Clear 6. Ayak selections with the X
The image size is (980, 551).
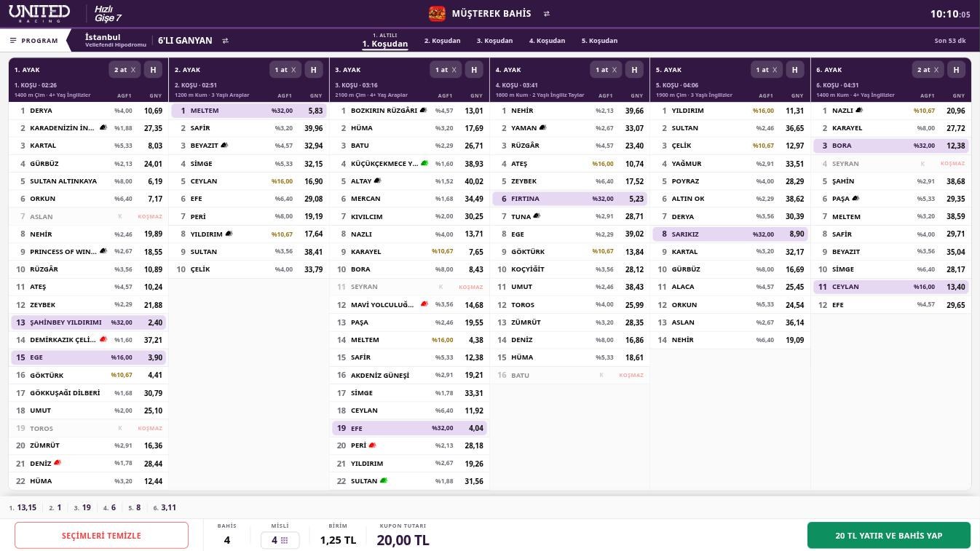tap(936, 70)
